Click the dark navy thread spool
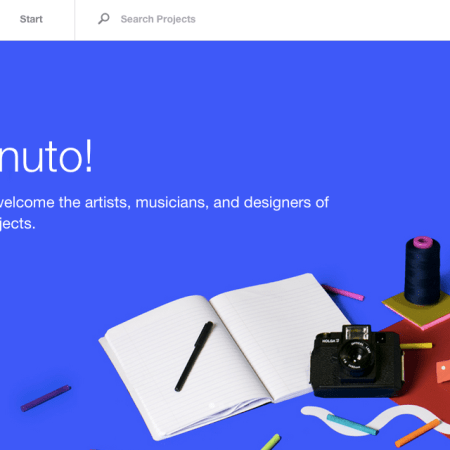 pos(423,271)
